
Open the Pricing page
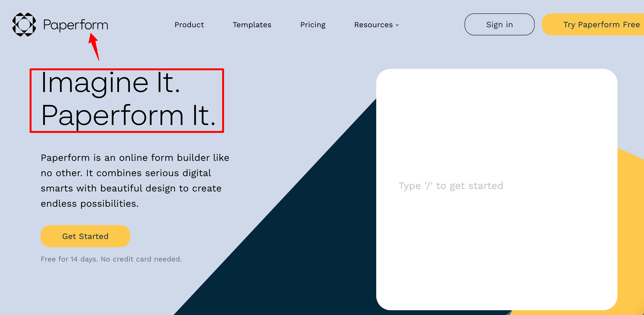[x=312, y=25]
